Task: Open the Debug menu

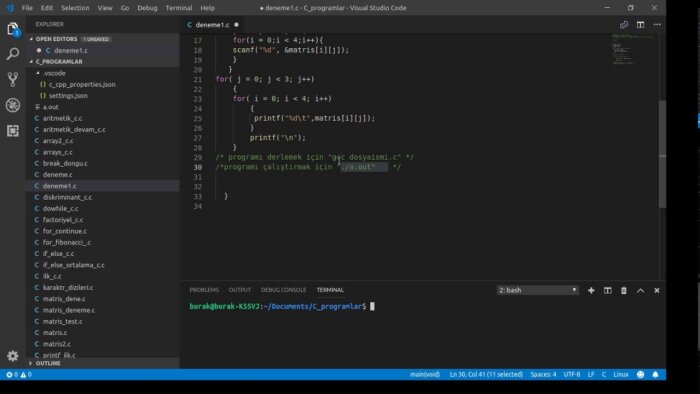Action: [147, 8]
